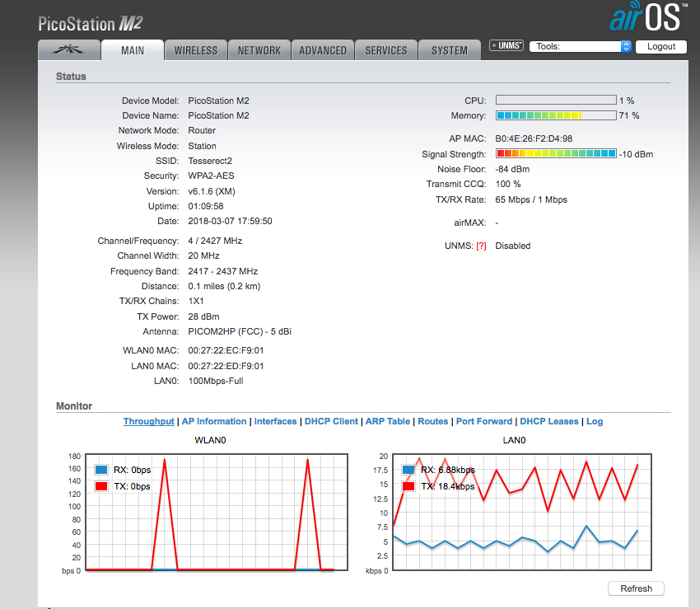The image size is (700, 609).
Task: Switch to the MAIN tab
Action: [x=133, y=50]
